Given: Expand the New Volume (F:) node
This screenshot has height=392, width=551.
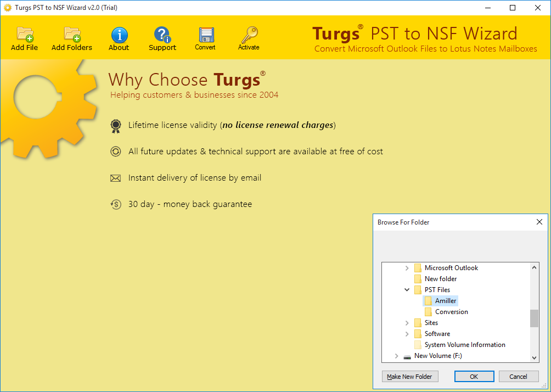Looking at the screenshot, I should tap(396, 356).
